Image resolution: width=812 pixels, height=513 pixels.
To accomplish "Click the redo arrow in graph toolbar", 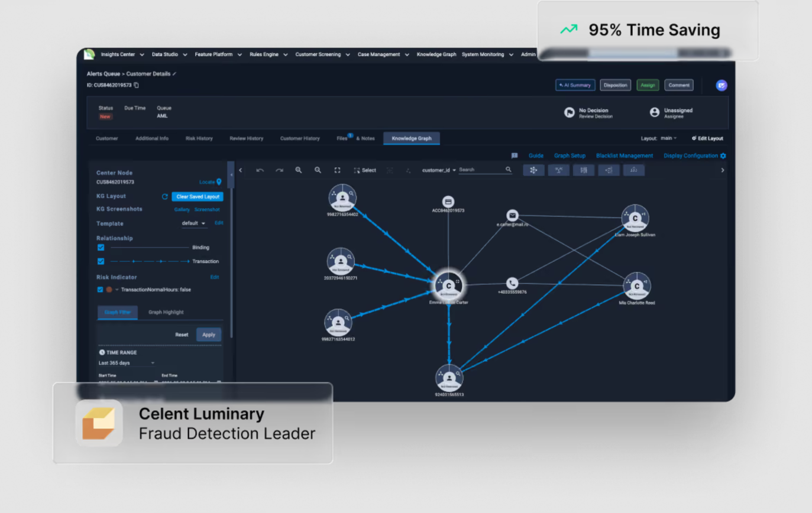I will (x=280, y=170).
